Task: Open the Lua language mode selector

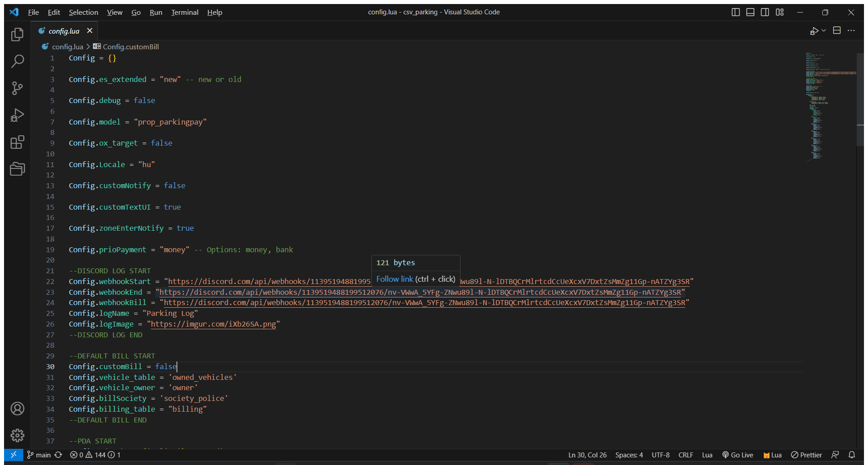Action: (x=707, y=455)
